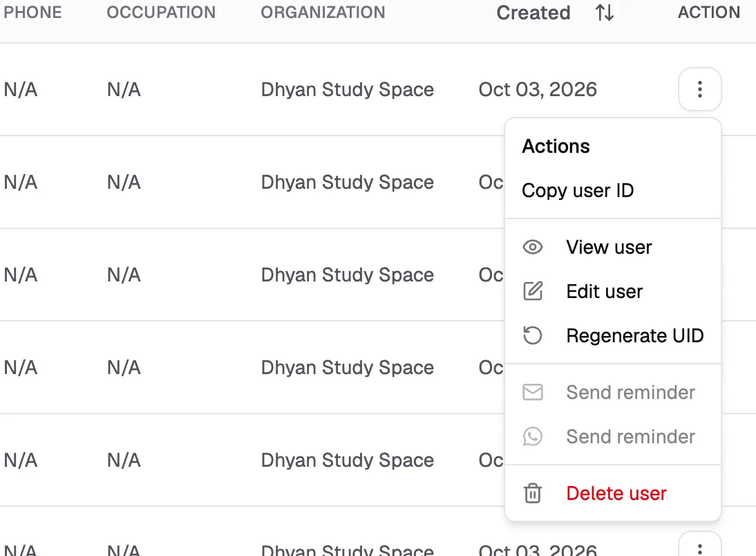Choose Edit user in the actions menu
Viewport: 756px width, 556px height.
(613, 292)
